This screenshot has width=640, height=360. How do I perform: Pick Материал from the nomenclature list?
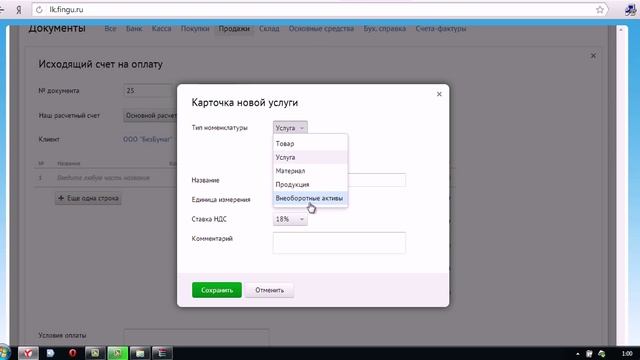click(x=310, y=171)
